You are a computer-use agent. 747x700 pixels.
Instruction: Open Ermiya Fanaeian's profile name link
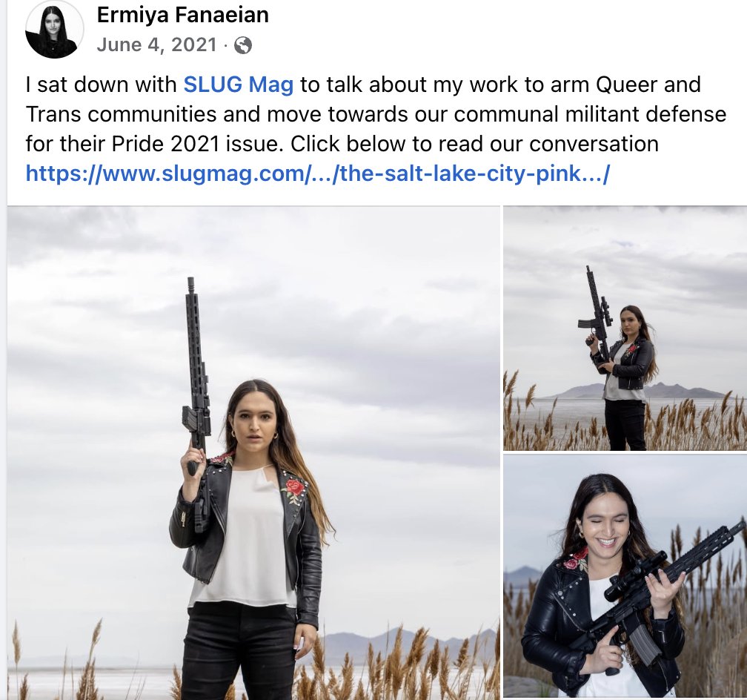pos(183,15)
